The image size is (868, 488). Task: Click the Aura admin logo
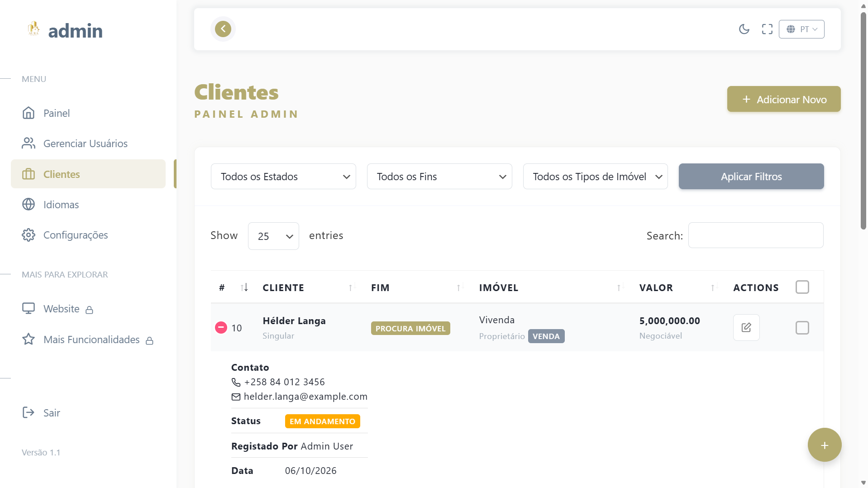click(x=65, y=30)
